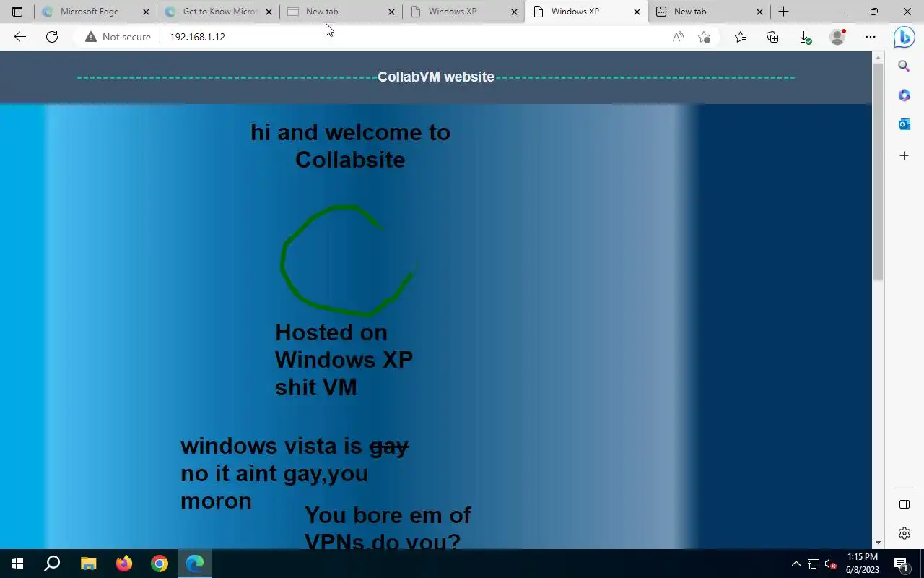Activate the Read aloud icon
The image size is (924, 578).
click(x=678, y=37)
